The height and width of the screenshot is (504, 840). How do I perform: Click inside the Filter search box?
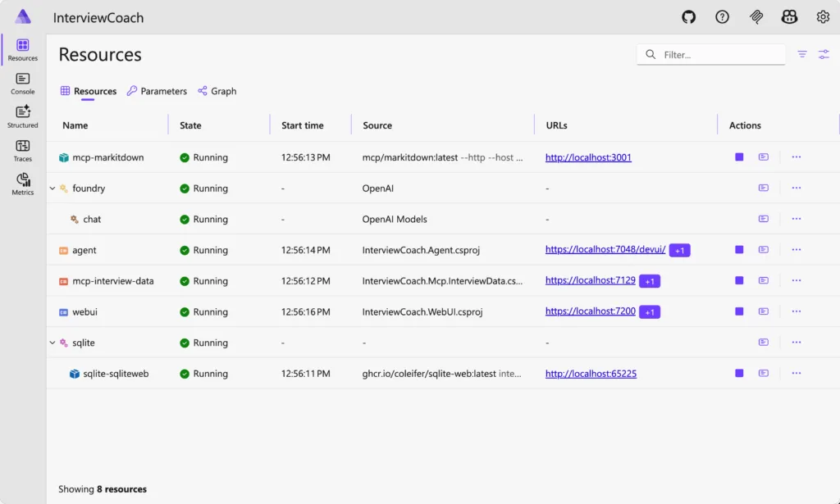click(x=710, y=53)
